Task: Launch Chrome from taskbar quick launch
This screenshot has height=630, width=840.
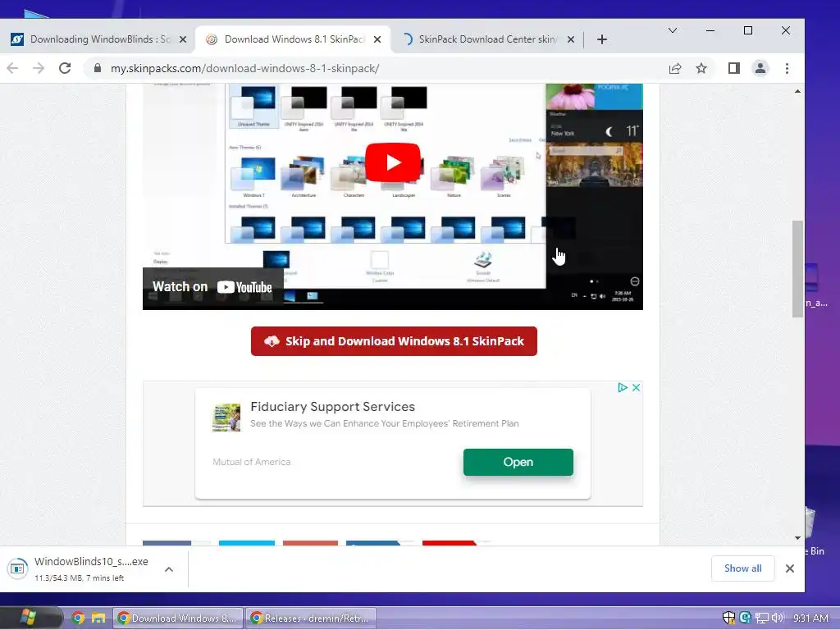Action: point(78,619)
